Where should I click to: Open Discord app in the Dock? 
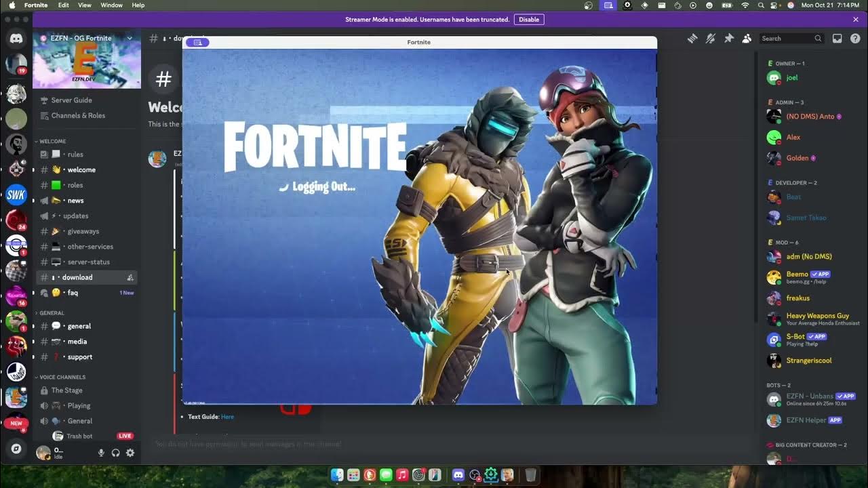458,475
